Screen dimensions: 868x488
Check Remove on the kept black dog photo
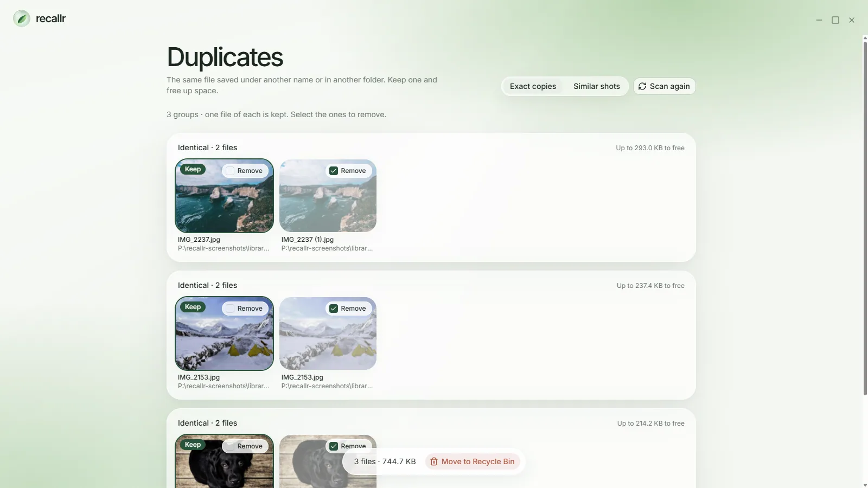tap(230, 446)
